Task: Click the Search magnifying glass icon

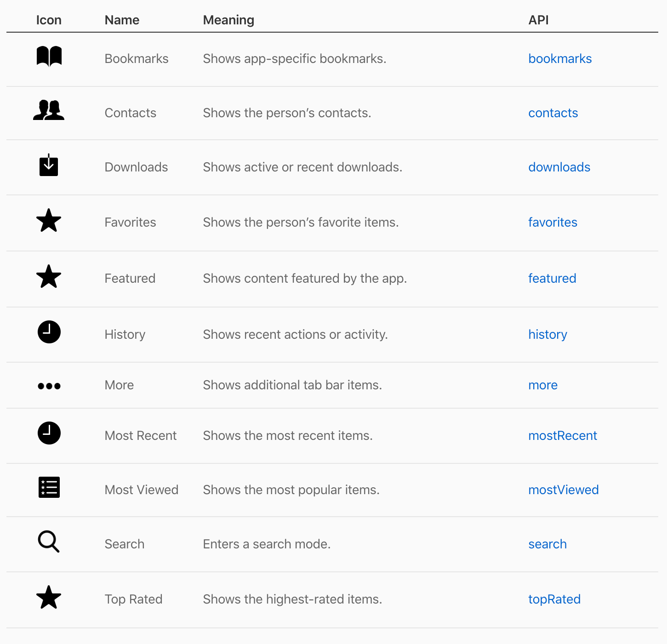Action: coord(49,541)
